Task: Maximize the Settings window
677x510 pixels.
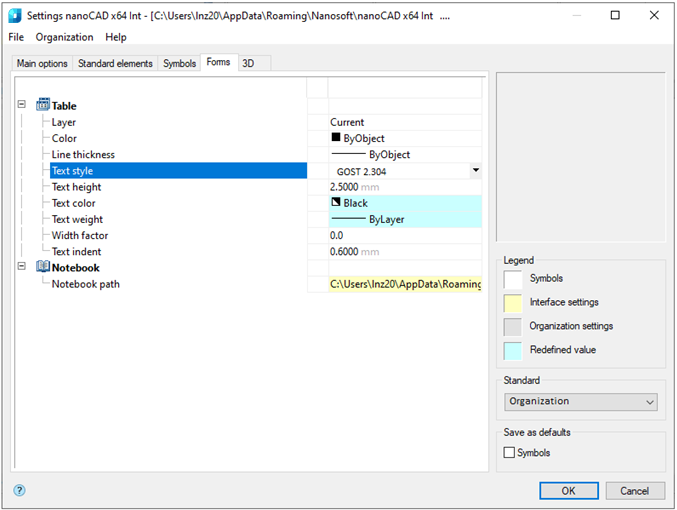Action: (x=615, y=15)
